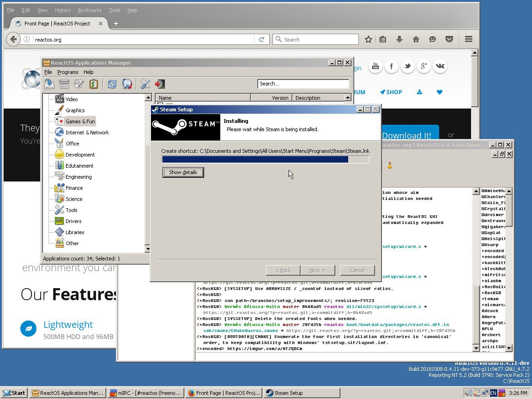Open Firefox Bookmarks menu
The width and height of the screenshot is (532, 399).
pos(90,10)
